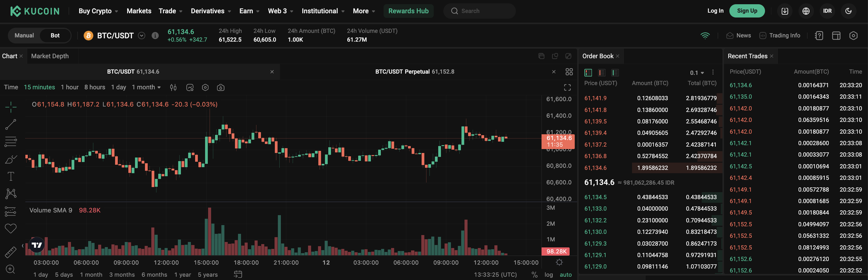Expand the Derivatives dropdown menu

[211, 11]
